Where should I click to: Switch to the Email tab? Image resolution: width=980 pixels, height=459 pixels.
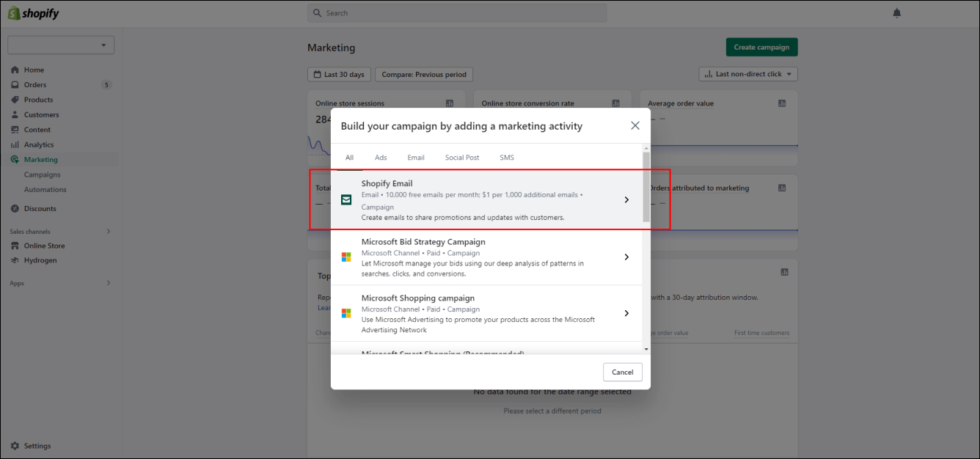tap(416, 158)
